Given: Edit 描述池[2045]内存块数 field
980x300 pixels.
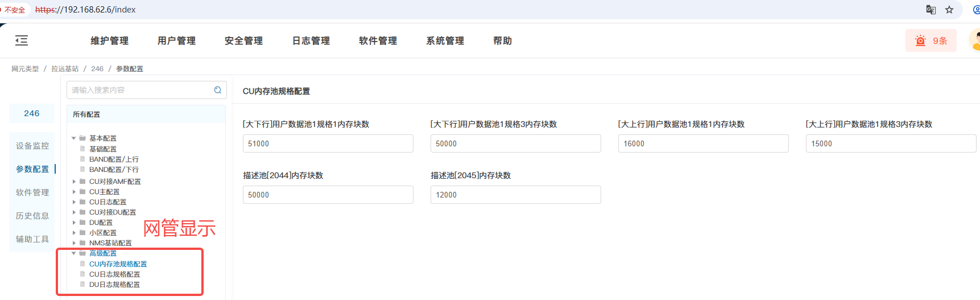Looking at the screenshot, I should click(x=516, y=195).
